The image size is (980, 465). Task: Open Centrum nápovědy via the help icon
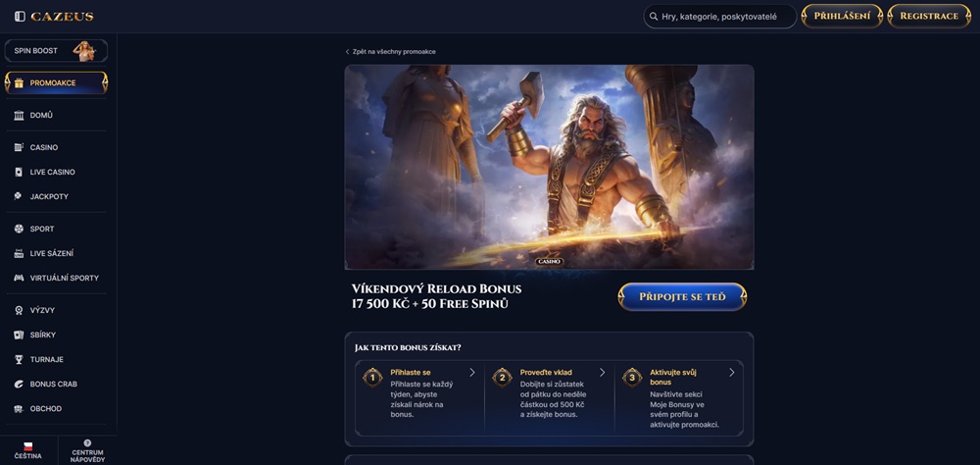[x=87, y=443]
